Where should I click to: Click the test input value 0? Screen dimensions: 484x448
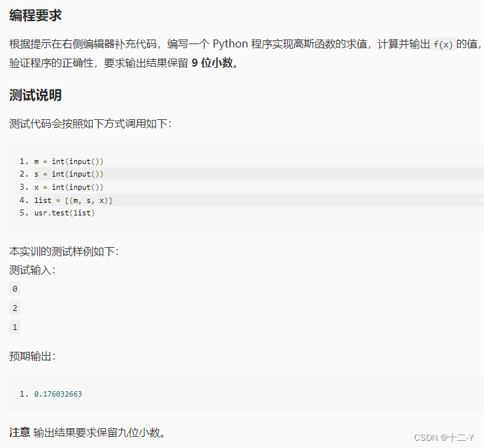(x=14, y=289)
